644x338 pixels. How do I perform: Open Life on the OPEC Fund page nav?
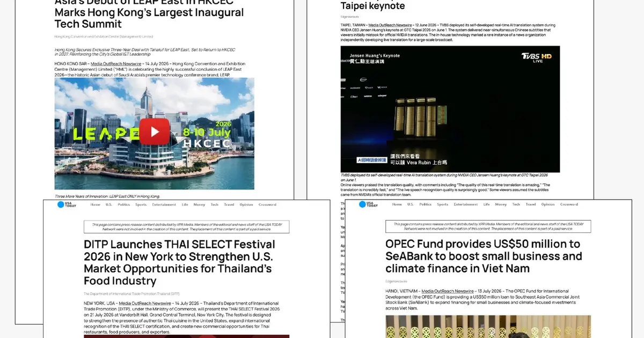click(487, 204)
